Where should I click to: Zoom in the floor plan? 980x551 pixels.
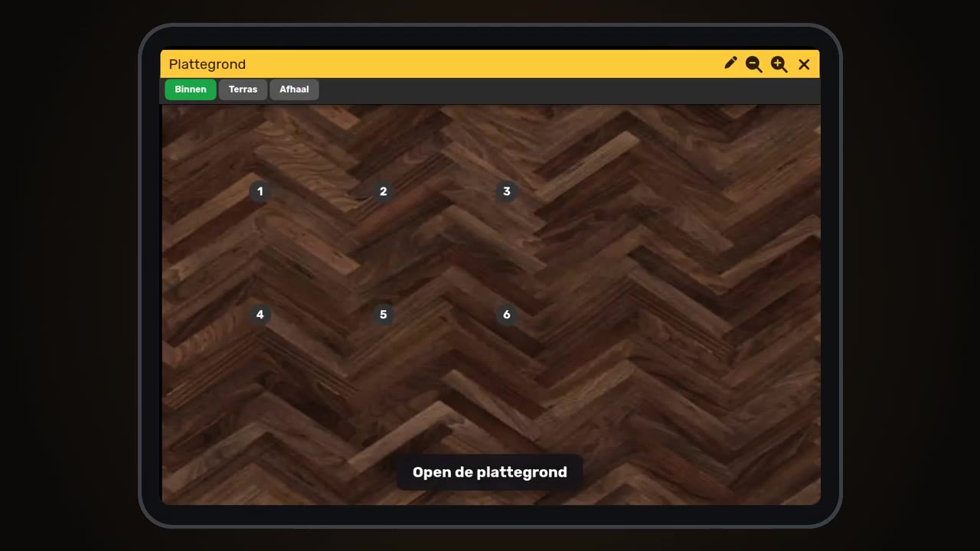[x=779, y=64]
